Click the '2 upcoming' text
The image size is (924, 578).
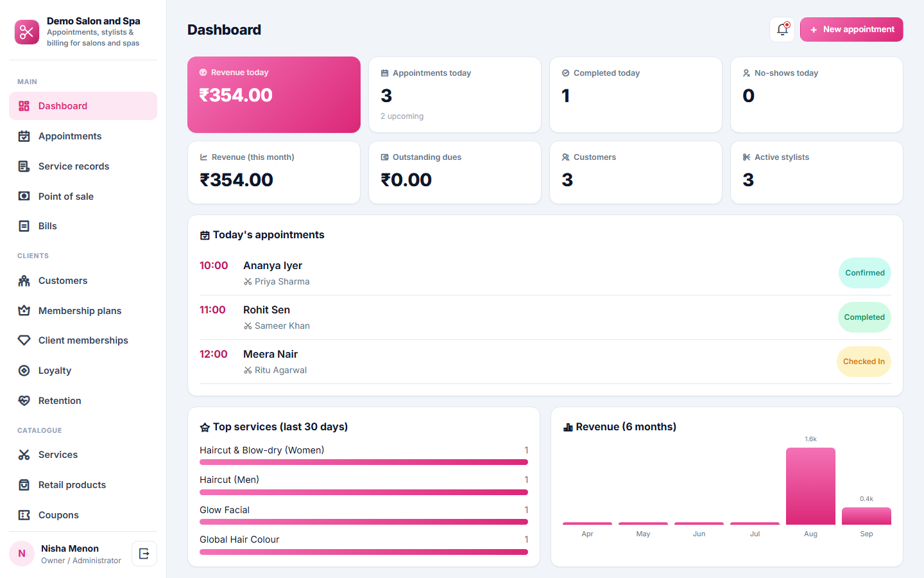point(402,116)
